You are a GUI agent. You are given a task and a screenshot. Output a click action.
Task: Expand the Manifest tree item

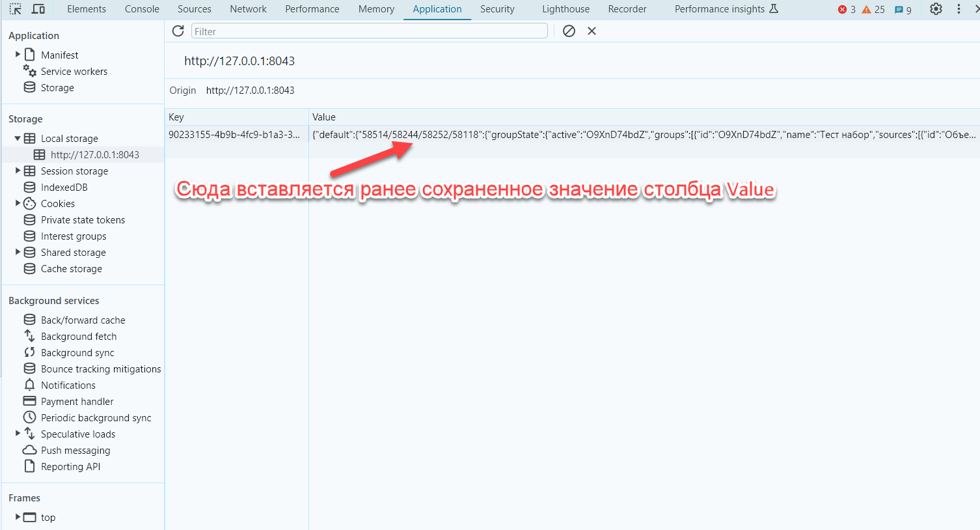18,55
